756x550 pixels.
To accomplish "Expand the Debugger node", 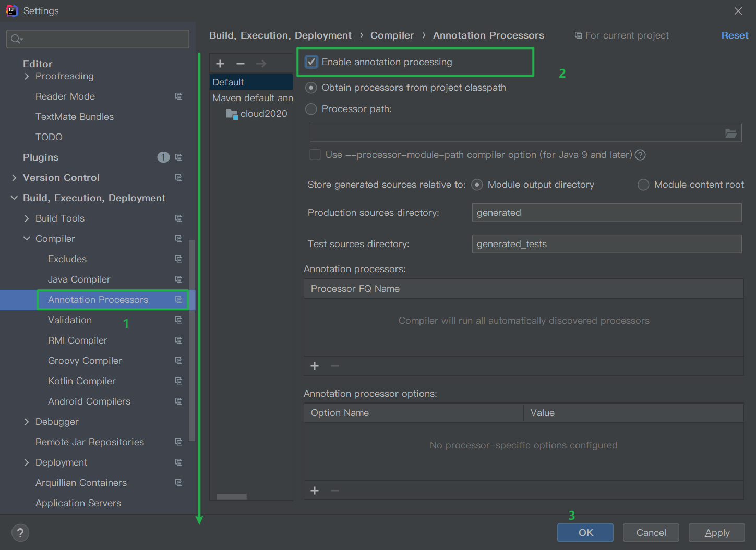I will (27, 422).
